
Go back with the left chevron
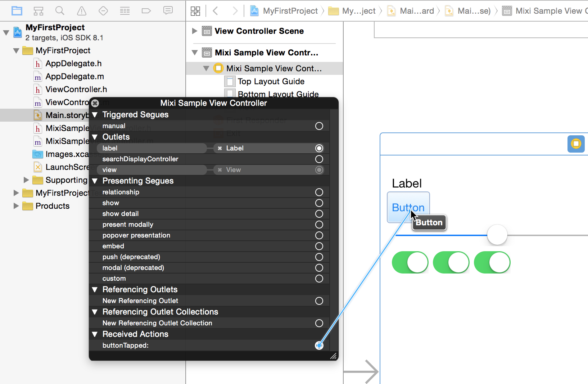[216, 11]
